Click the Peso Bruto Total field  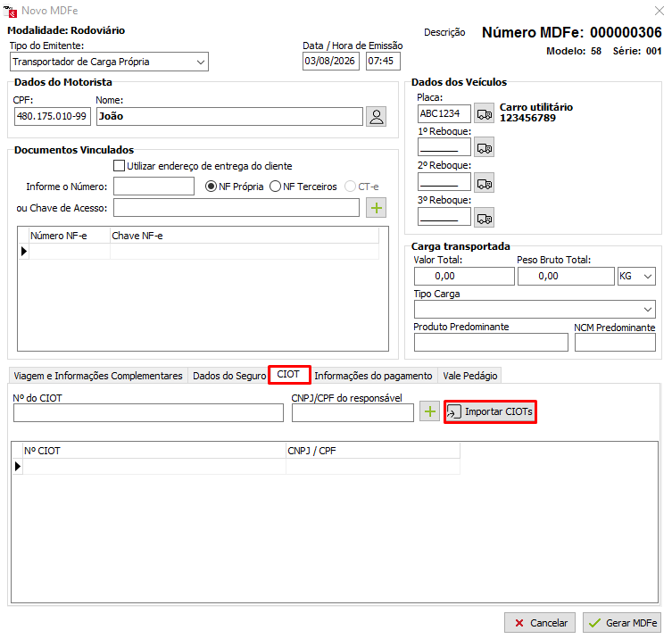point(566,277)
